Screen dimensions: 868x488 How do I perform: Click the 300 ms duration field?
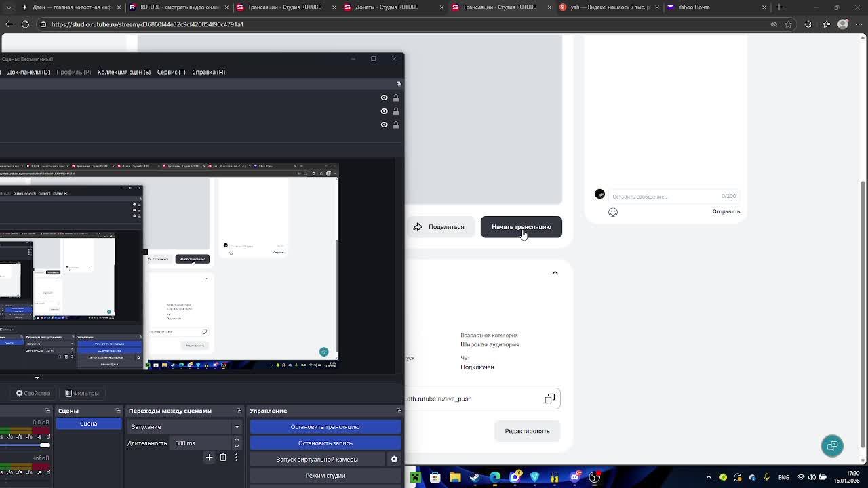point(201,443)
